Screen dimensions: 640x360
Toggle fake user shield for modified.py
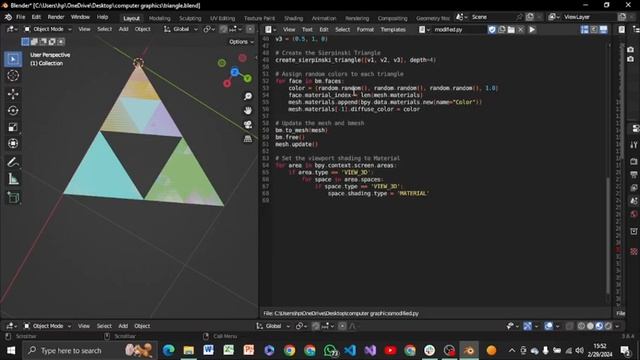pos(492,29)
